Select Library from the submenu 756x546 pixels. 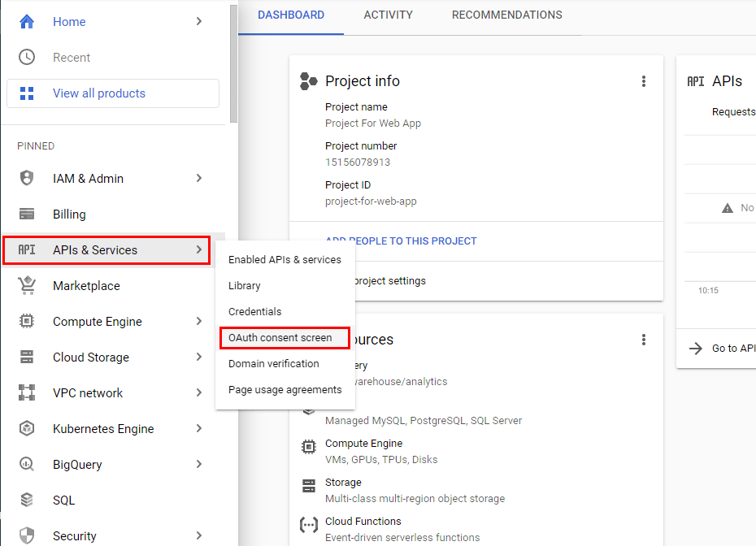(285, 286)
